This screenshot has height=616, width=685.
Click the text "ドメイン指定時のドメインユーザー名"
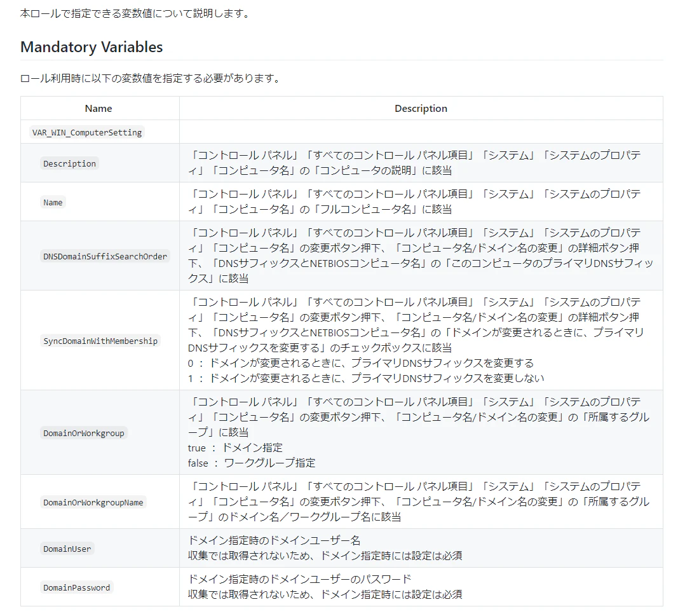point(274,541)
